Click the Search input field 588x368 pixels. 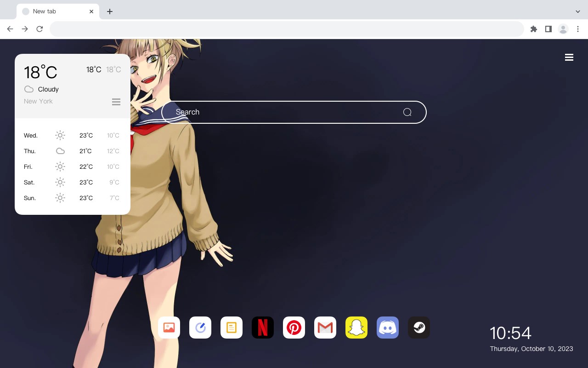click(x=294, y=112)
